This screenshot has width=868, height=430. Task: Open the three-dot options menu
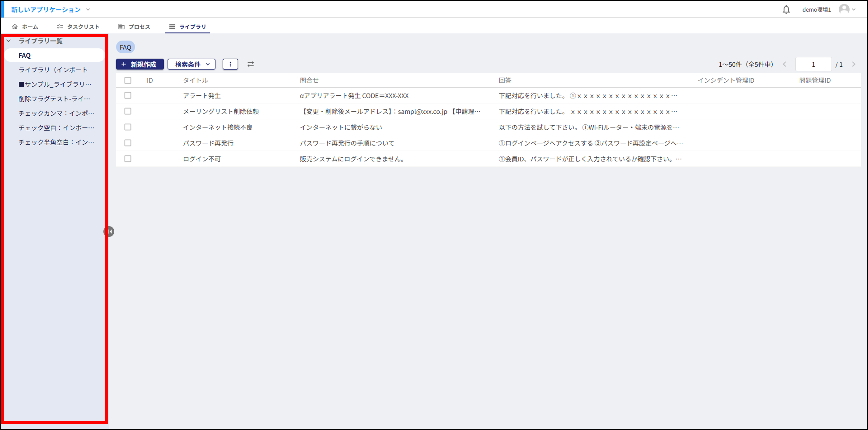[230, 64]
